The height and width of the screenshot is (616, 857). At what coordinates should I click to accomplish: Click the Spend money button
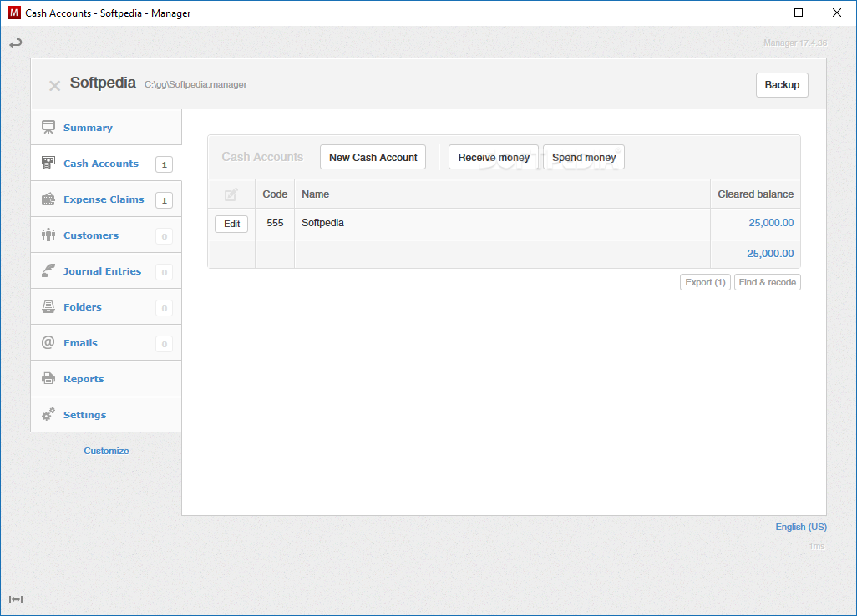point(584,157)
